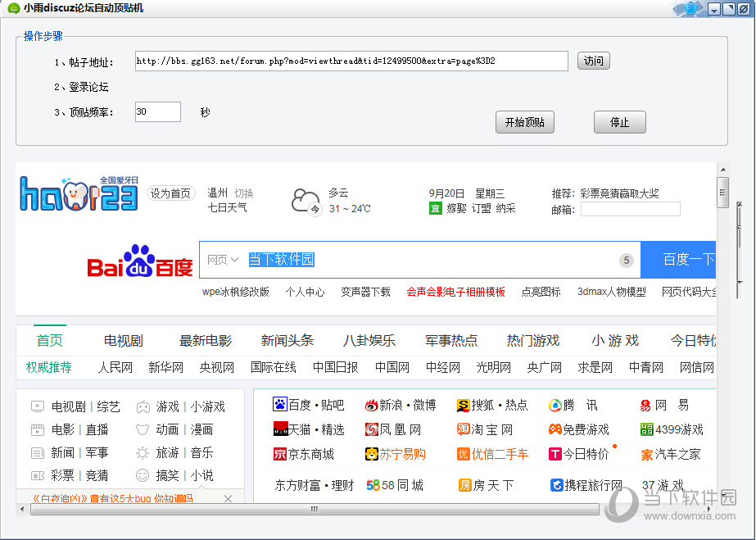Click the vertical scrollbar thumb

pos(722,193)
